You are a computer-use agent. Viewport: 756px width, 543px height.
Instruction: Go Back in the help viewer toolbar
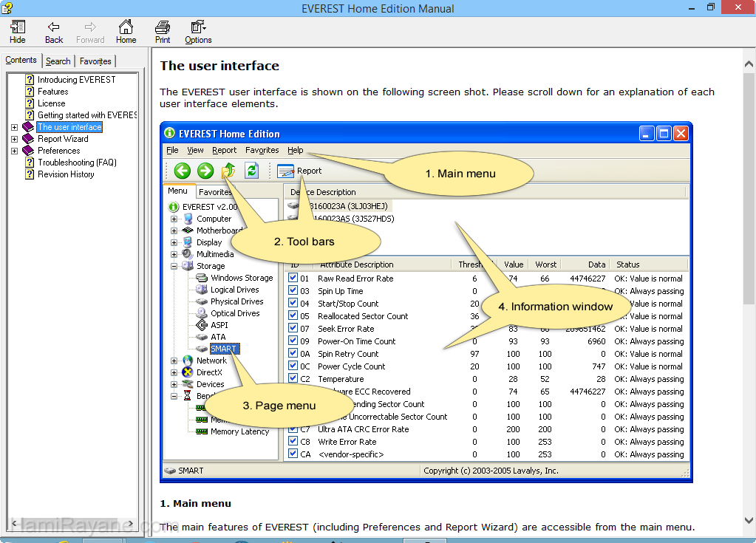[54, 33]
